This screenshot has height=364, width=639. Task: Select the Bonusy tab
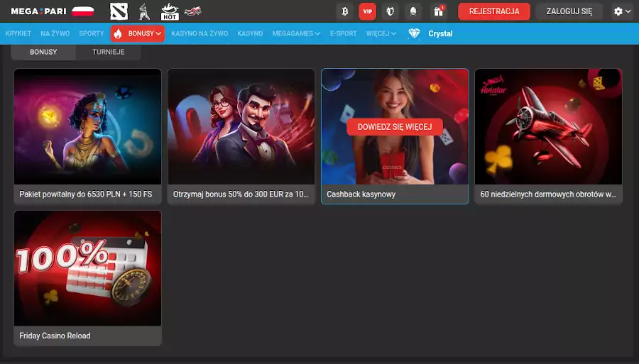pyautogui.click(x=43, y=52)
